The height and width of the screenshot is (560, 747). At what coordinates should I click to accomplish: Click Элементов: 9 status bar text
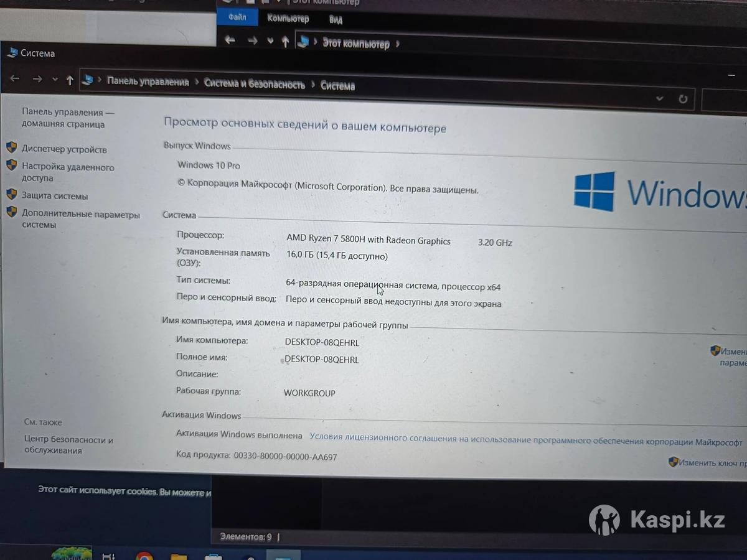pyautogui.click(x=246, y=536)
